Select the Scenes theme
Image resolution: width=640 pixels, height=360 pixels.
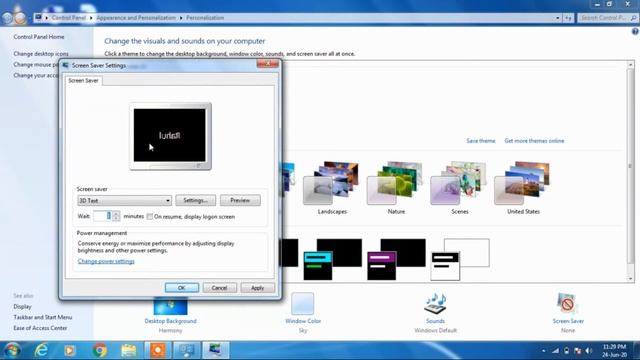(x=459, y=188)
